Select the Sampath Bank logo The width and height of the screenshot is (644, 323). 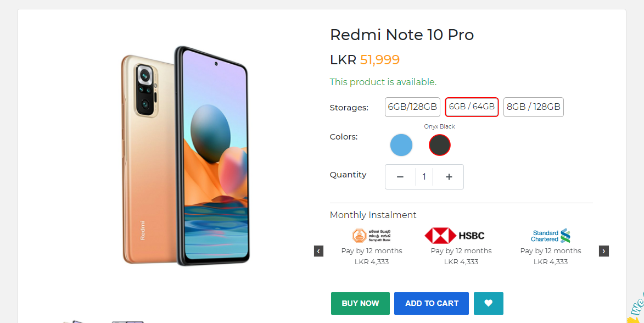pos(372,236)
